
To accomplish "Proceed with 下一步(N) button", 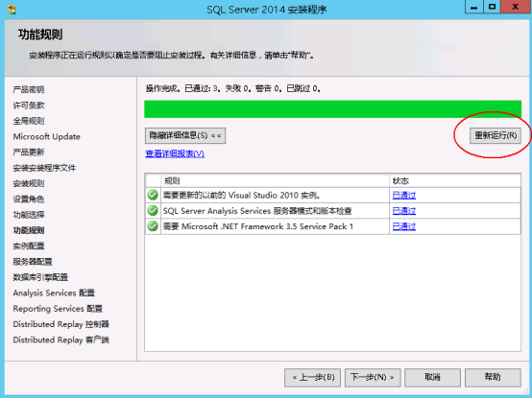I will coord(373,377).
